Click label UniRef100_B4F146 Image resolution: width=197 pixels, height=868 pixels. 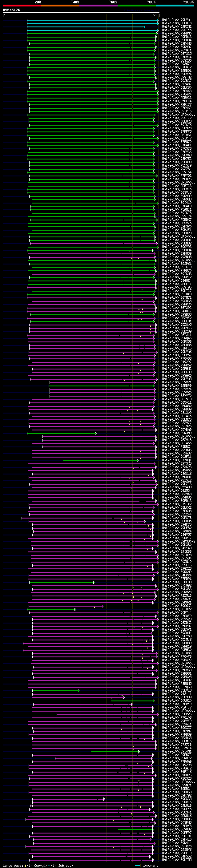177,772
